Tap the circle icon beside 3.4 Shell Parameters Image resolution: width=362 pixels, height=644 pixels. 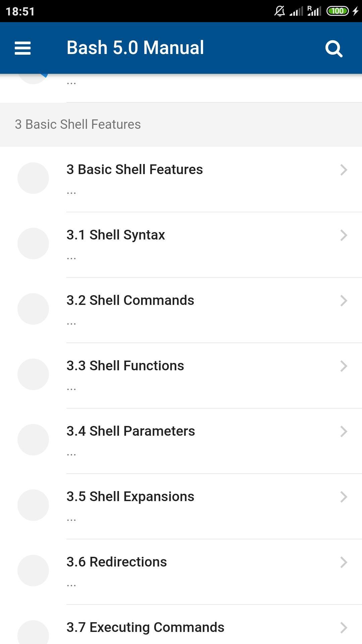33,440
